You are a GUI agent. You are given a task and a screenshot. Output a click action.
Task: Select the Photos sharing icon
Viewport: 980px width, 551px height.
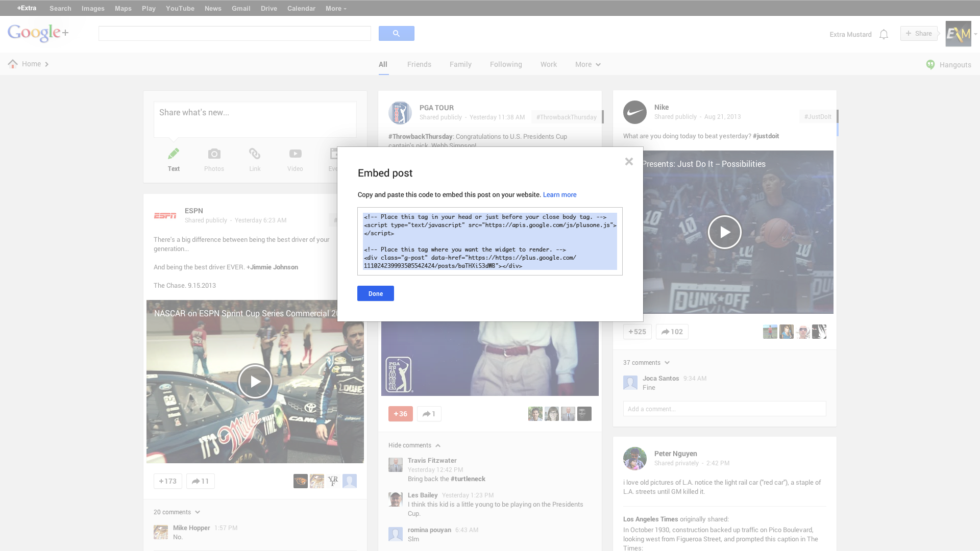214,158
